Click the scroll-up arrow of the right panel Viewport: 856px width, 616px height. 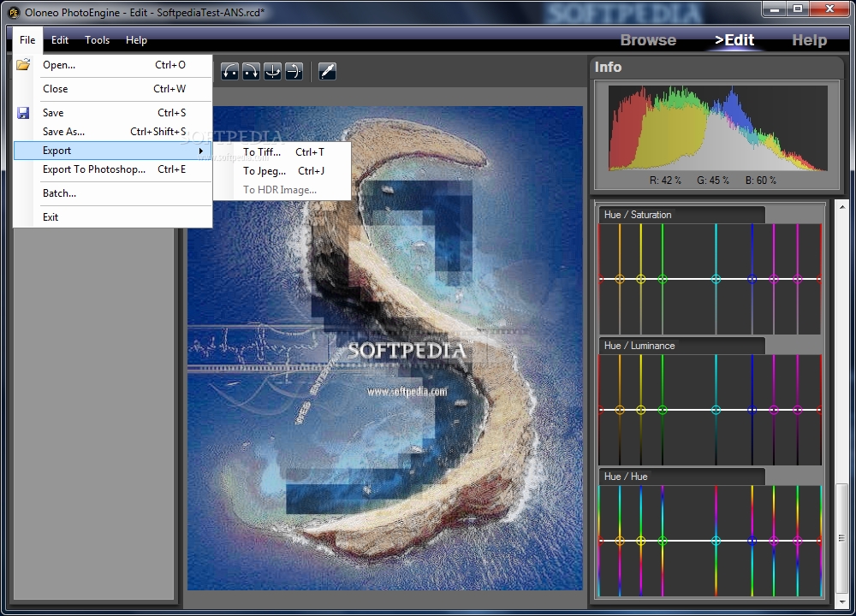841,207
